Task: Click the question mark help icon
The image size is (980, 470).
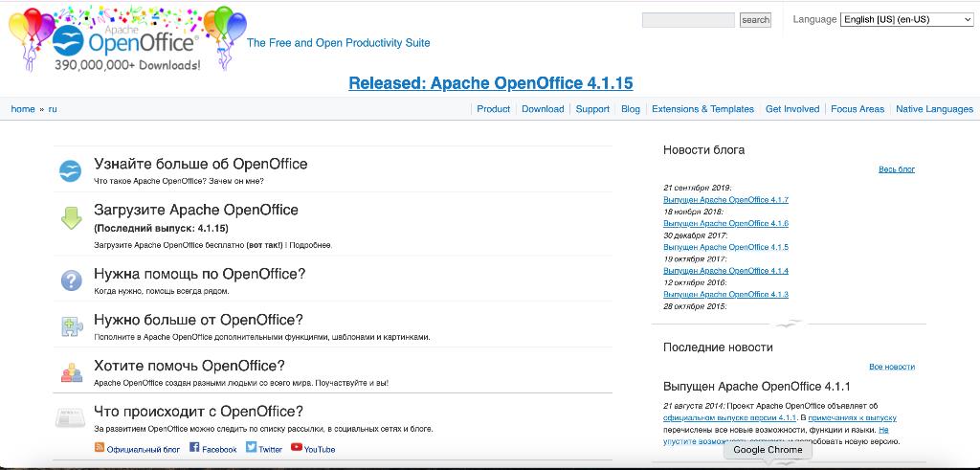Action: click(x=71, y=280)
